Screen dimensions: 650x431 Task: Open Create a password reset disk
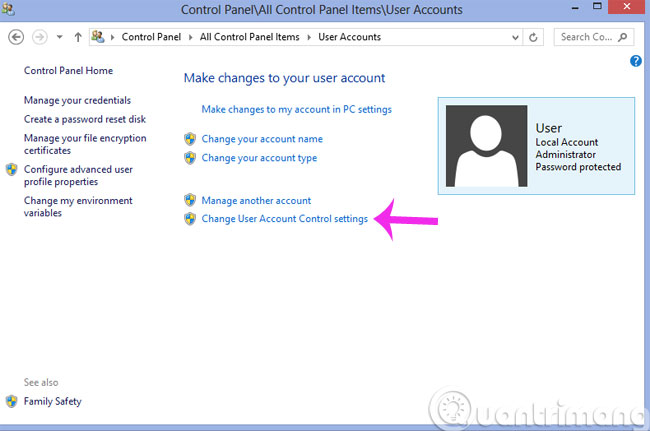point(85,119)
